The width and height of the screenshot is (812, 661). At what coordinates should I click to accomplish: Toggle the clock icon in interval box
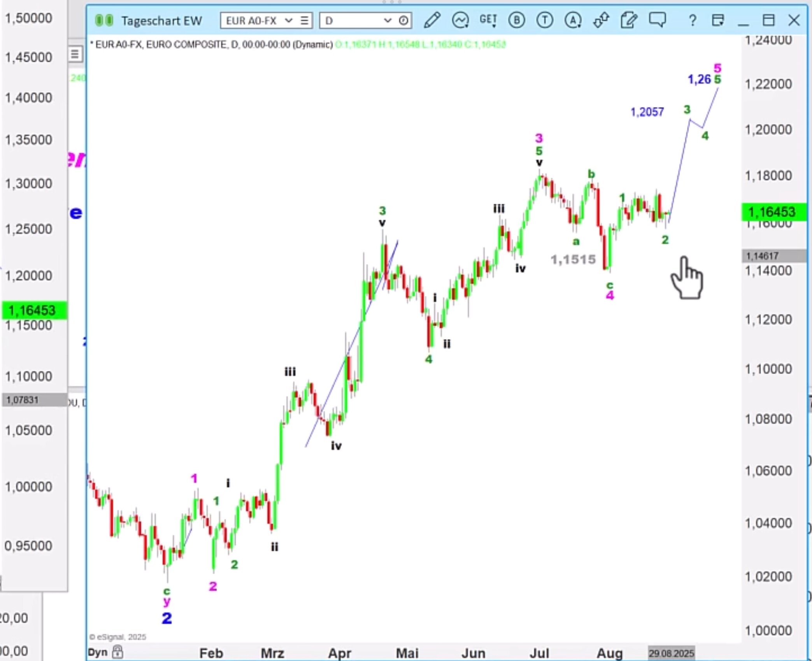403,20
